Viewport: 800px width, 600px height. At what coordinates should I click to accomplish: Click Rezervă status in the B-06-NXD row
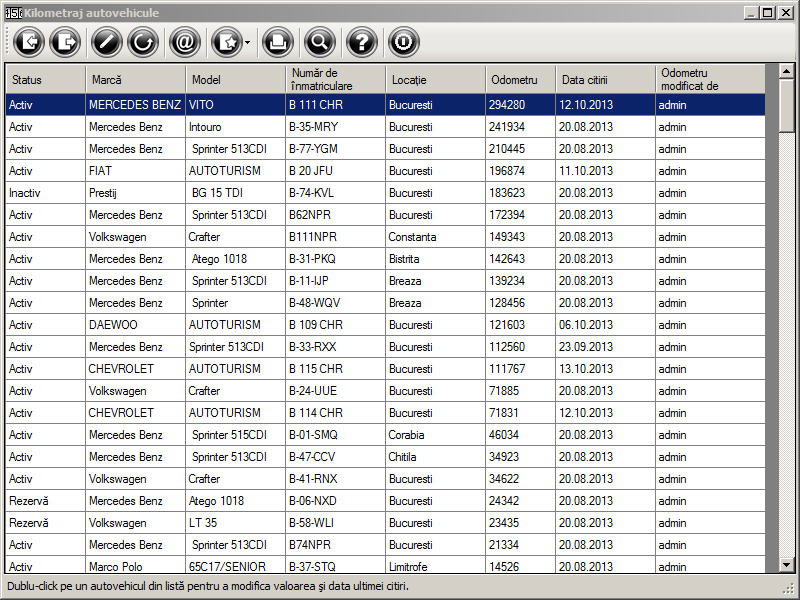(x=45, y=500)
